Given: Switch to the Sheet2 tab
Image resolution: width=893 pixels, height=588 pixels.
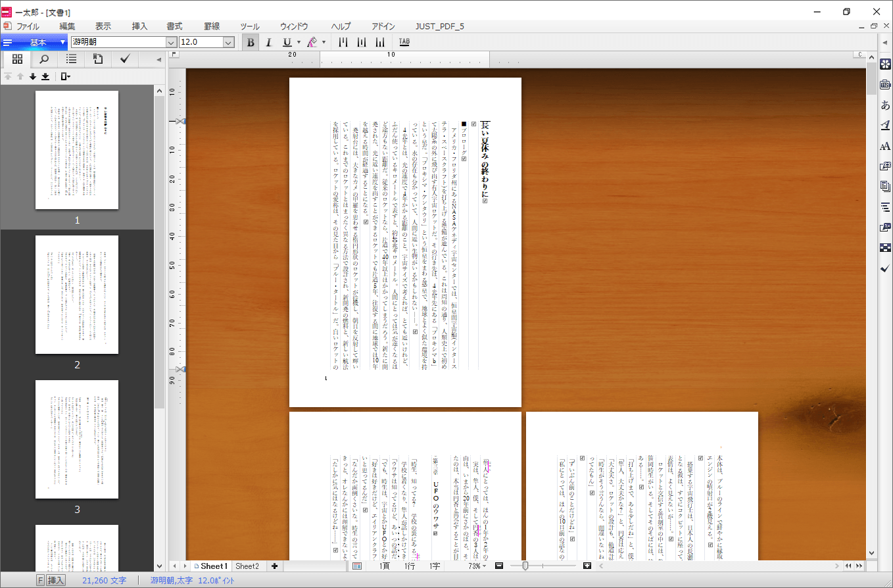Looking at the screenshot, I should click(247, 566).
